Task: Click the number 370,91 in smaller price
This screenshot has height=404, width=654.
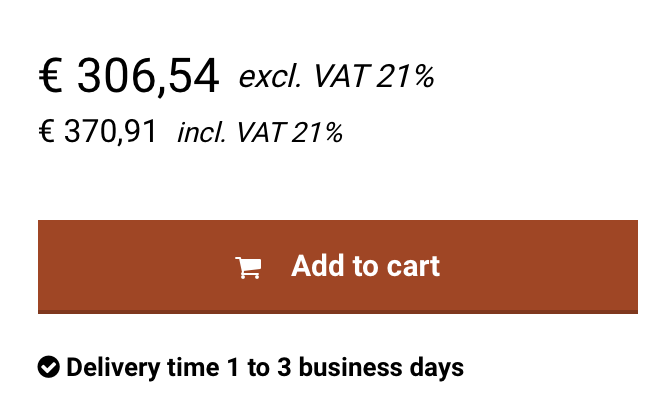Action: click(x=110, y=132)
